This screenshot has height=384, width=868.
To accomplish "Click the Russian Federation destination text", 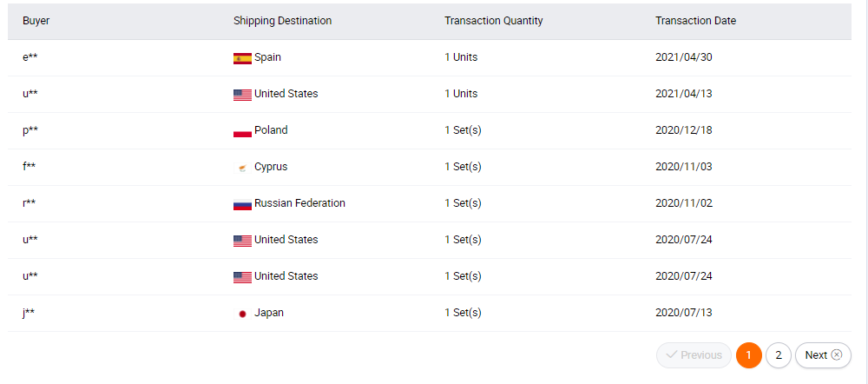I will 300,203.
